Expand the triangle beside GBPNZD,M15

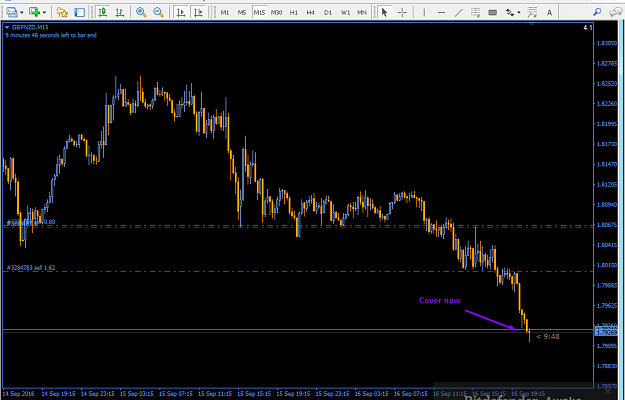[x=7, y=27]
